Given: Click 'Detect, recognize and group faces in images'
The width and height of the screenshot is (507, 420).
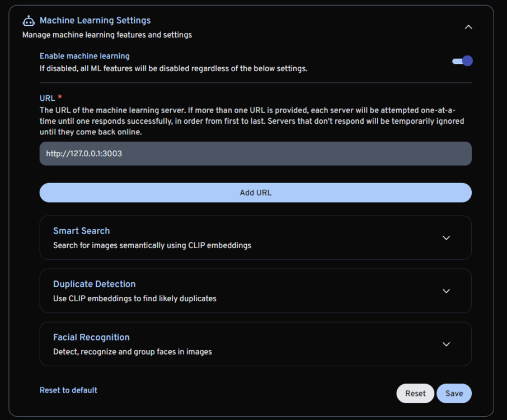Looking at the screenshot, I should point(133,352).
